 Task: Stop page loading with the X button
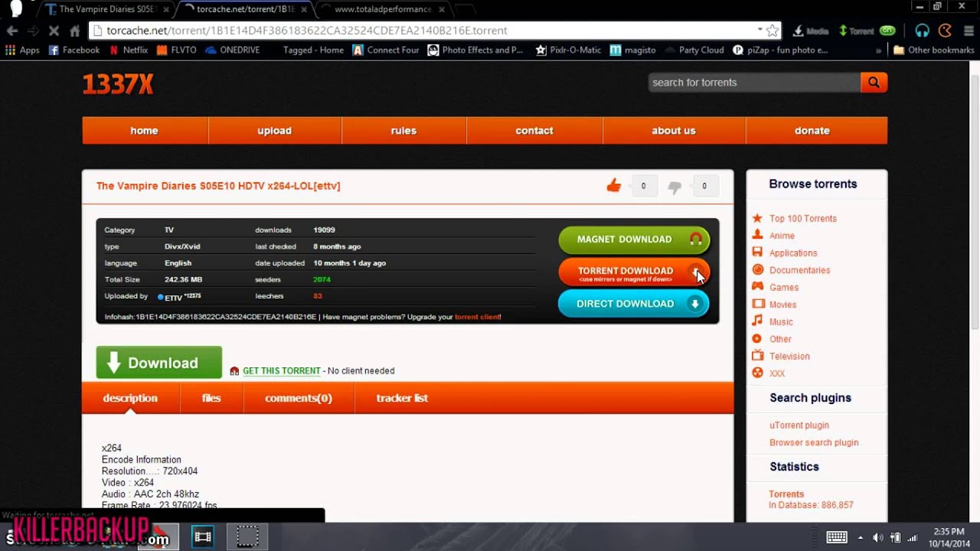54,31
